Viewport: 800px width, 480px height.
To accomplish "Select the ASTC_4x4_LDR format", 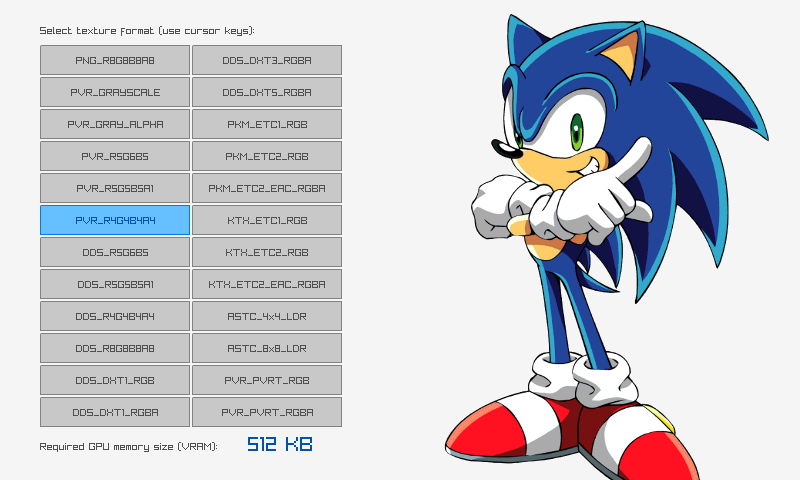I will click(x=267, y=316).
